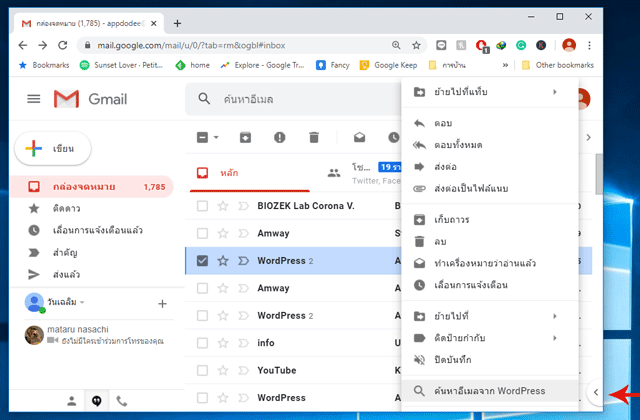The width and height of the screenshot is (640, 420).
Task: Open the contacts person icon at sidebar bottom
Action: (x=71, y=401)
